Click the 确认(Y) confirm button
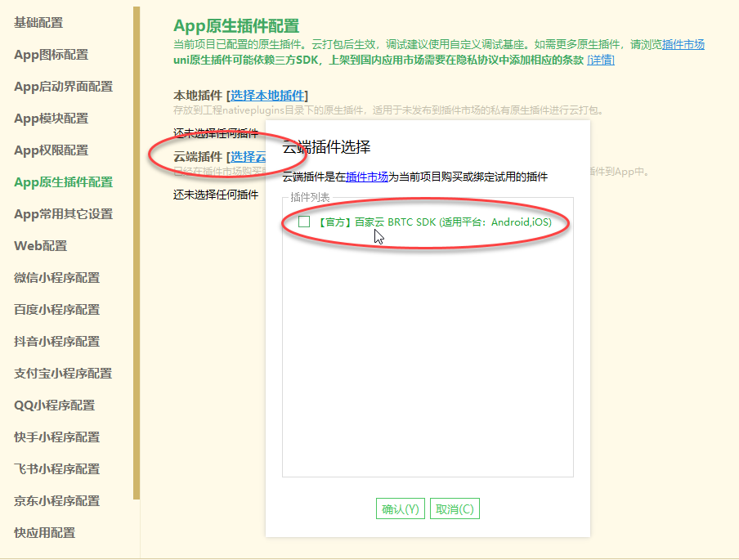 pyautogui.click(x=400, y=508)
